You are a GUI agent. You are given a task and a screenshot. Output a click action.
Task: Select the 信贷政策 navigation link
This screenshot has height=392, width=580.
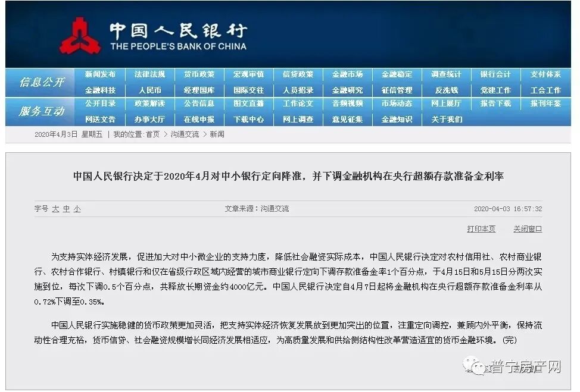298,74
